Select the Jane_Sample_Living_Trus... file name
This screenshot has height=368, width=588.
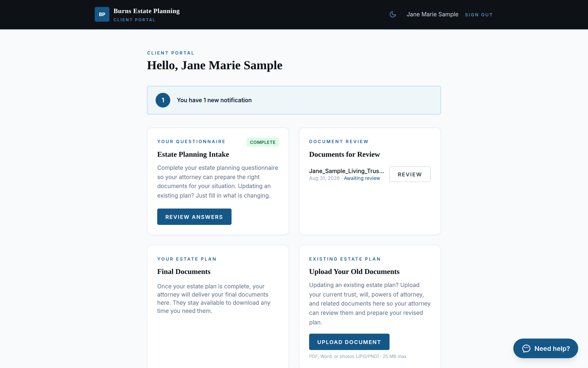(x=347, y=171)
